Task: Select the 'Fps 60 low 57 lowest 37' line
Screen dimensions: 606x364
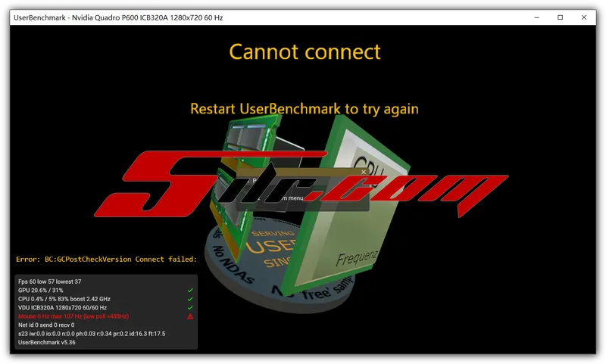Action: 49,282
